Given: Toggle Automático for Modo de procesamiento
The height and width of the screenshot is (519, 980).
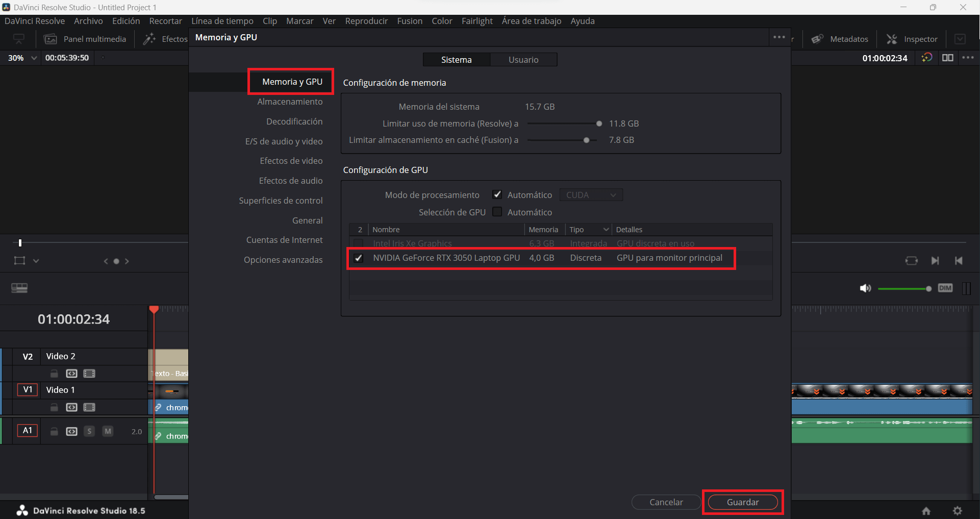Looking at the screenshot, I should 497,194.
